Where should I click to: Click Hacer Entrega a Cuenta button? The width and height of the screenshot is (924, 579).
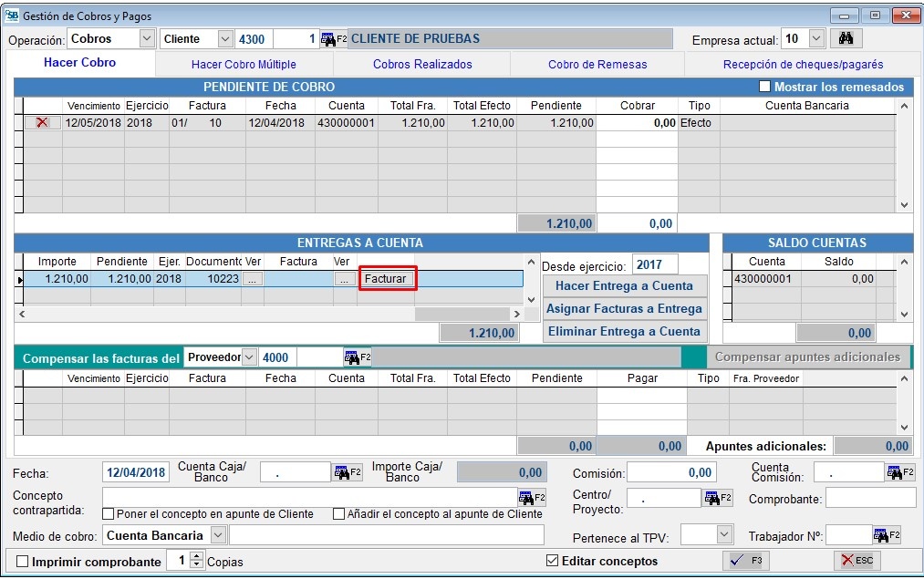tap(624, 285)
